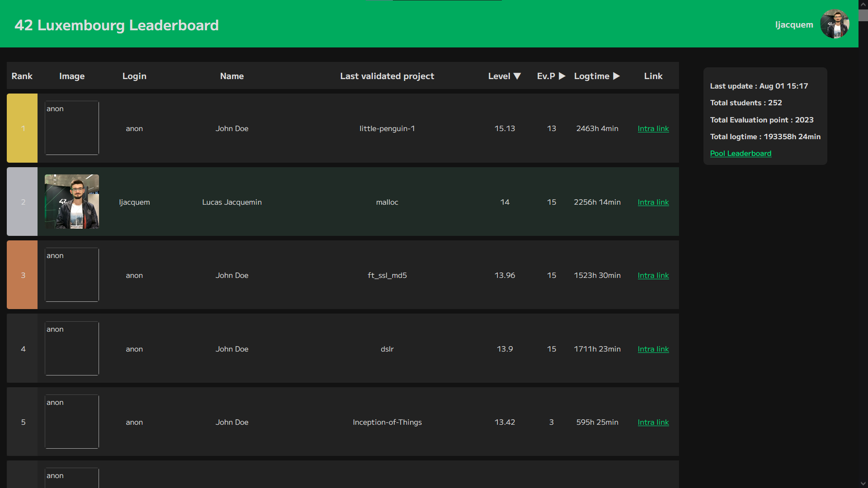868x488 pixels.
Task: Select level value 13.42
Action: (505, 422)
